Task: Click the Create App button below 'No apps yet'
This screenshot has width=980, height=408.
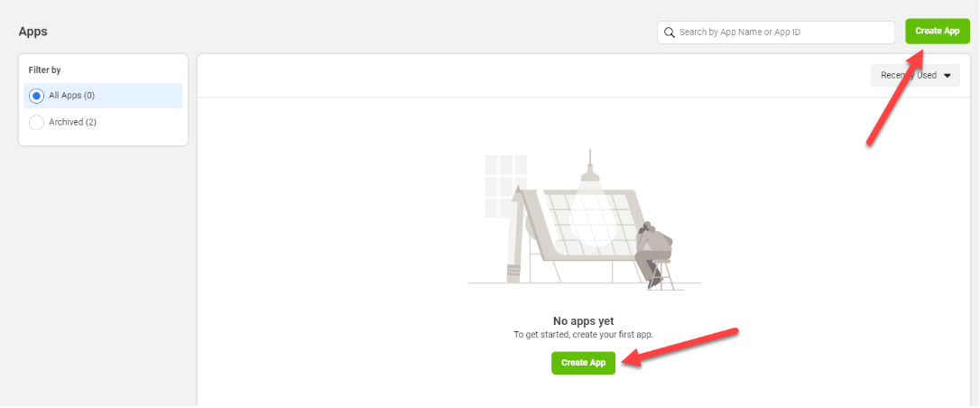Action: pos(583,362)
